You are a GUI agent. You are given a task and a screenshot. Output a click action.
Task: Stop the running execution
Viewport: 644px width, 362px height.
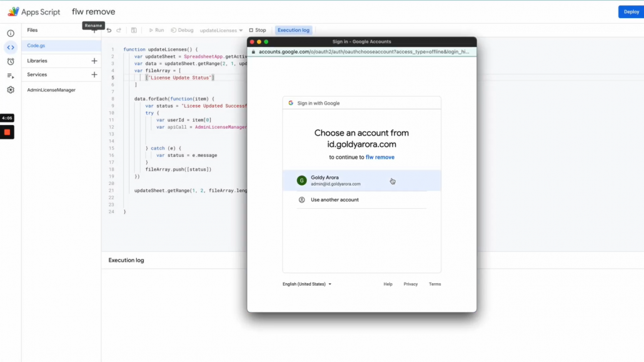point(258,30)
